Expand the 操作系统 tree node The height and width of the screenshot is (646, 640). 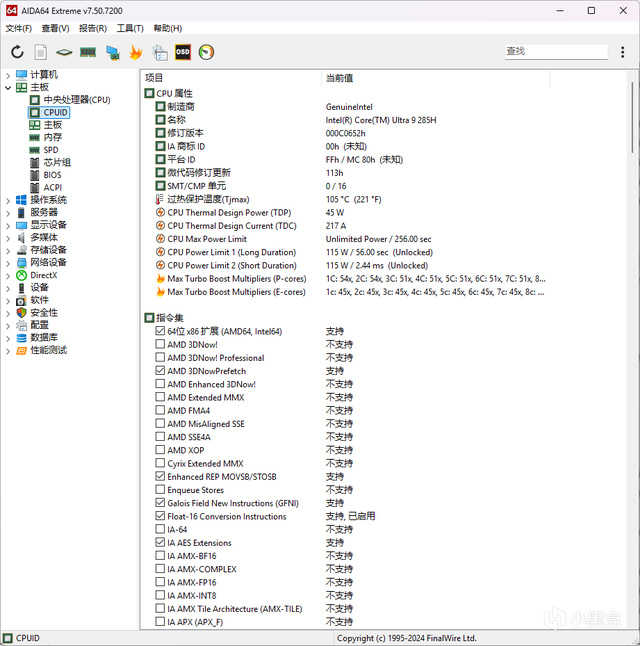pos(8,201)
